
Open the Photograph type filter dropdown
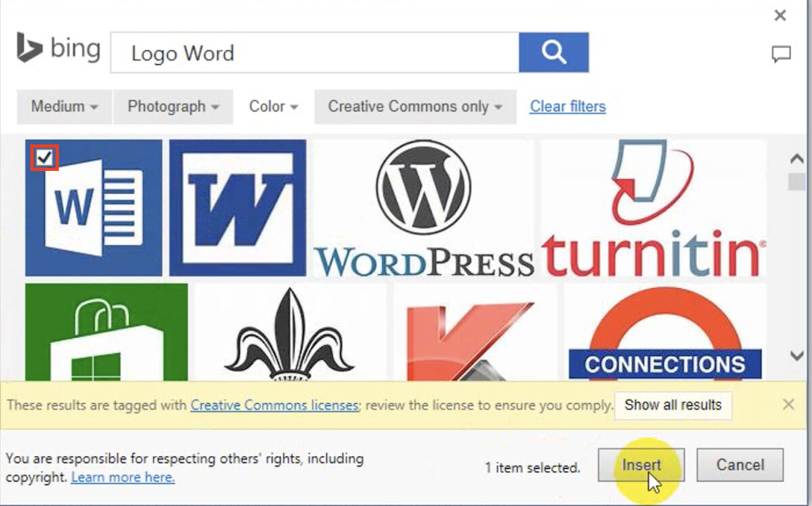click(173, 106)
